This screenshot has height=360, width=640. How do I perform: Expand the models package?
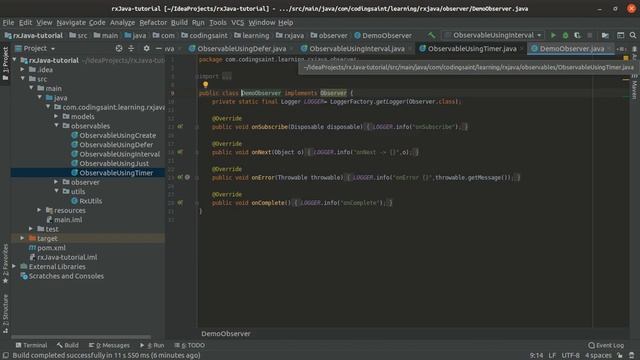56,116
